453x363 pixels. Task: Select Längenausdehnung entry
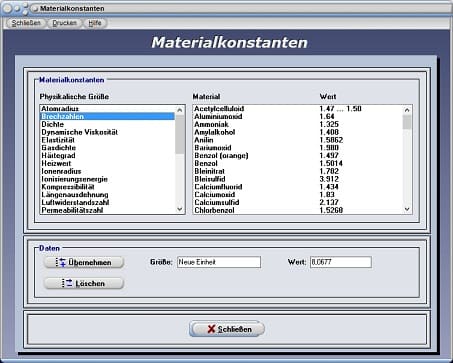107,195
